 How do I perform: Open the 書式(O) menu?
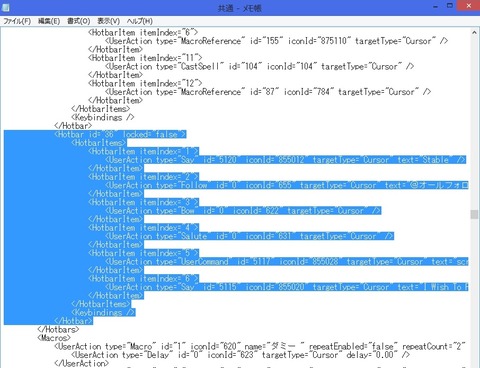click(x=79, y=21)
